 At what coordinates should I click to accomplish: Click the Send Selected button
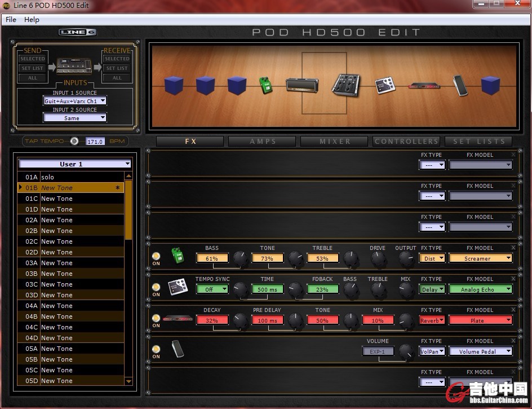pos(33,59)
